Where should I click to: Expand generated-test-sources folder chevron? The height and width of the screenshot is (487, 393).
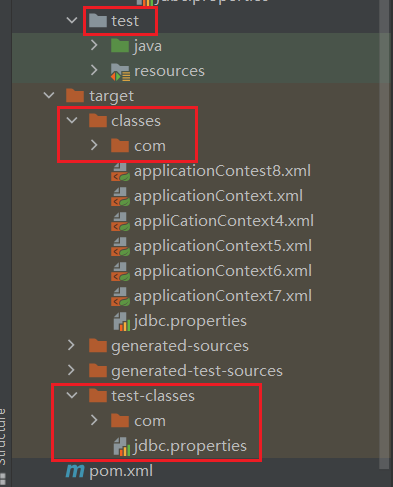click(71, 370)
